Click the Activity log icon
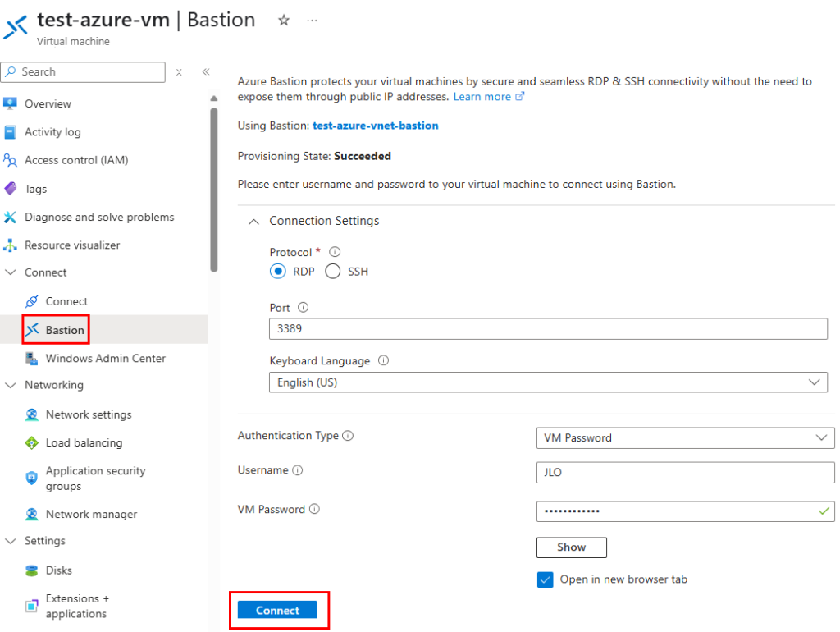 coord(10,132)
